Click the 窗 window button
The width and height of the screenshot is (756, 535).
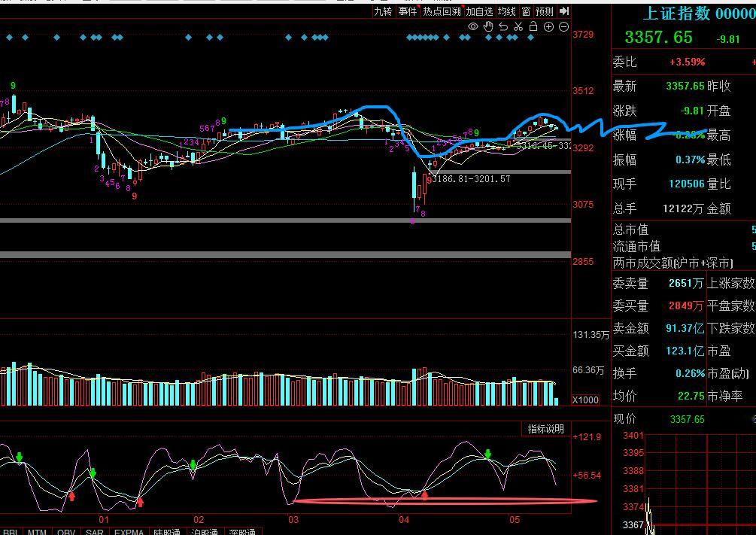(527, 11)
